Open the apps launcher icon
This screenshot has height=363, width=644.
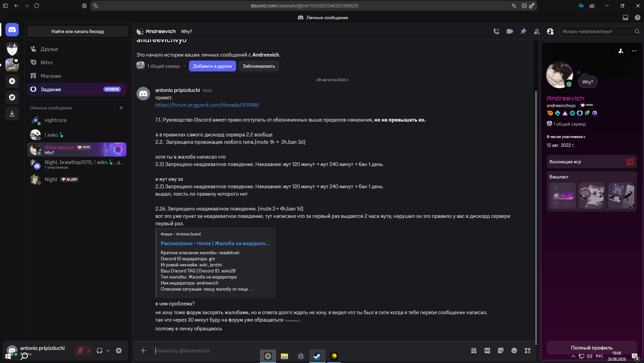coord(528,351)
